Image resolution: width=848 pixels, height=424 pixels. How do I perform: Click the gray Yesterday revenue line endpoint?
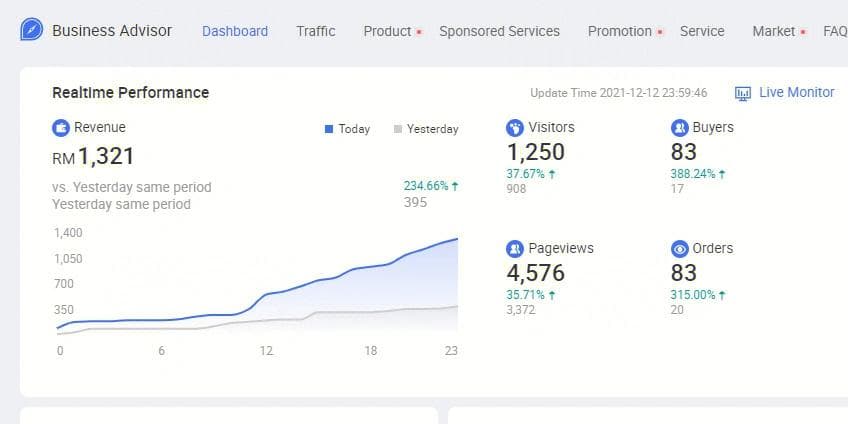tap(457, 307)
